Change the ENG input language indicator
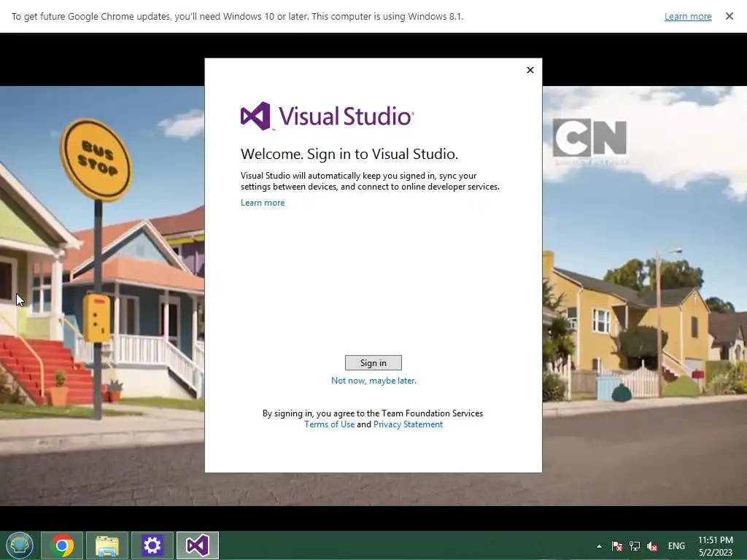This screenshot has height=560, width=747. pyautogui.click(x=676, y=546)
